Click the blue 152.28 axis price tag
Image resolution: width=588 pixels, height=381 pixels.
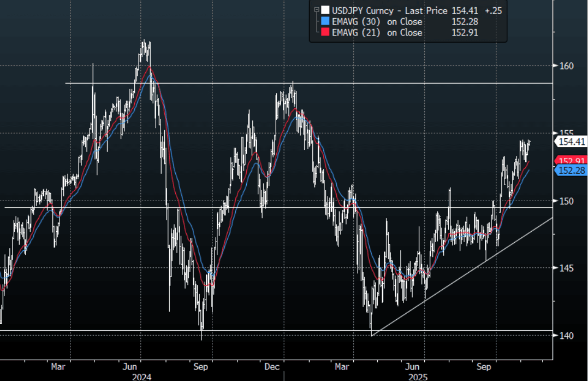pyautogui.click(x=571, y=171)
